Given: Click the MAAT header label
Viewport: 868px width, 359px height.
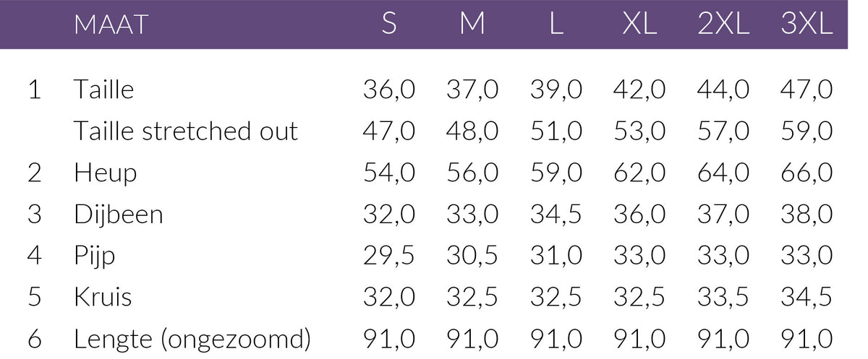Looking at the screenshot, I should [x=111, y=25].
